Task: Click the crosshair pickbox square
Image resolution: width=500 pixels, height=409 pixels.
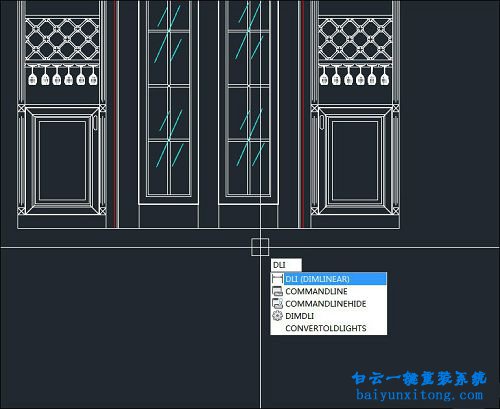Action: (260, 247)
